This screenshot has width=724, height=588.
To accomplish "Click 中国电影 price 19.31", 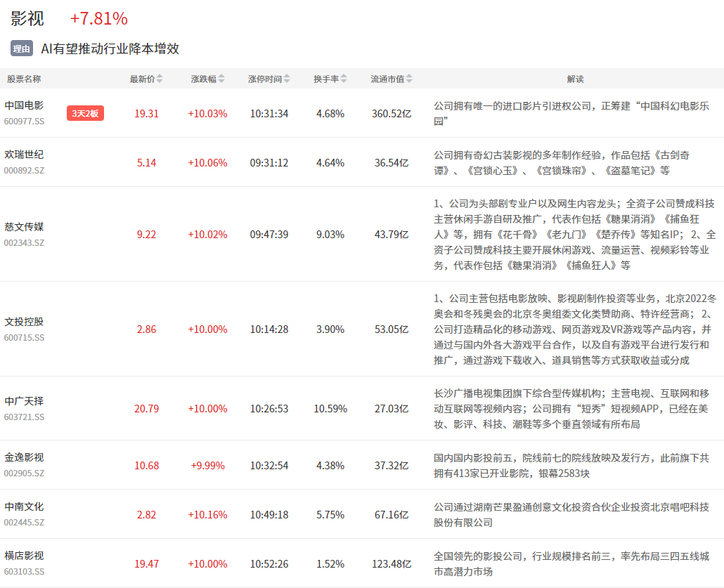I will 146,114.
